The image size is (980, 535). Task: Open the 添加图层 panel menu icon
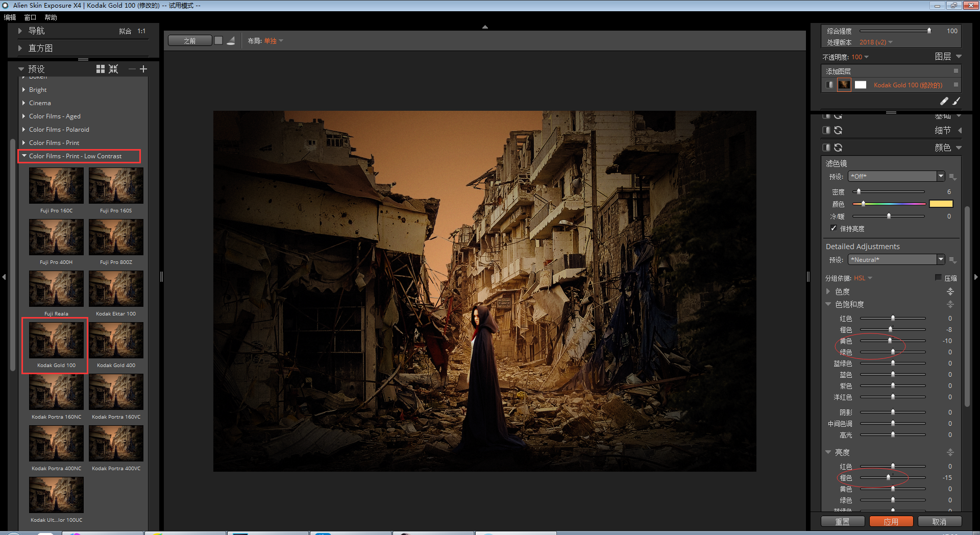click(956, 70)
